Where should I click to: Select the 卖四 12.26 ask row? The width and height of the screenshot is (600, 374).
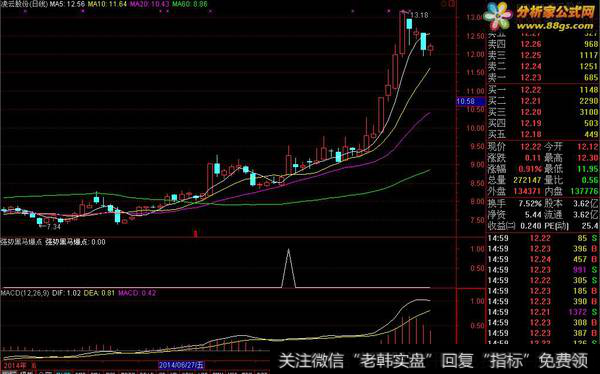(x=543, y=44)
